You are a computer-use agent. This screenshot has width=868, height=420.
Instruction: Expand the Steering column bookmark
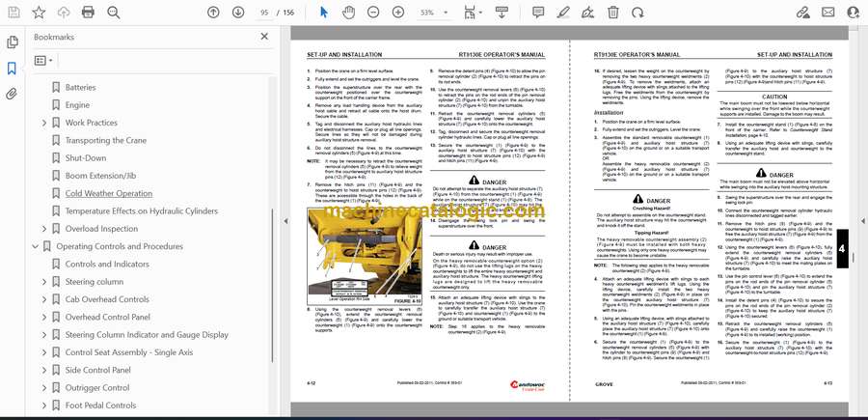44,282
